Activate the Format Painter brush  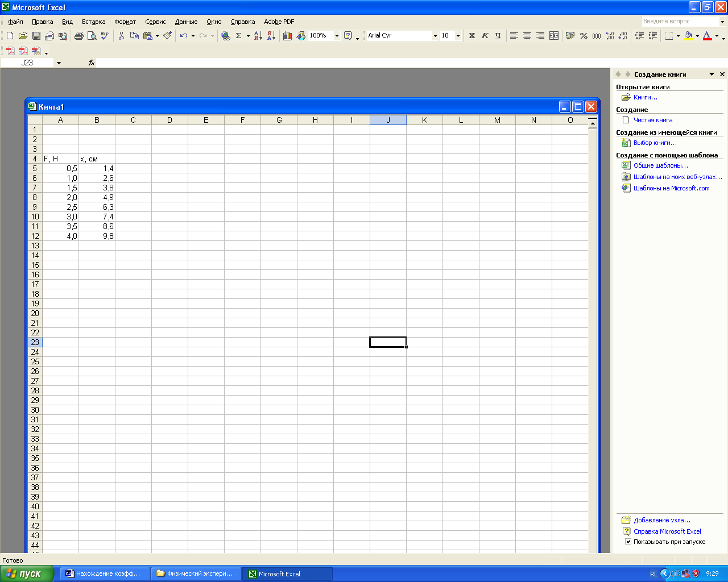point(167,36)
